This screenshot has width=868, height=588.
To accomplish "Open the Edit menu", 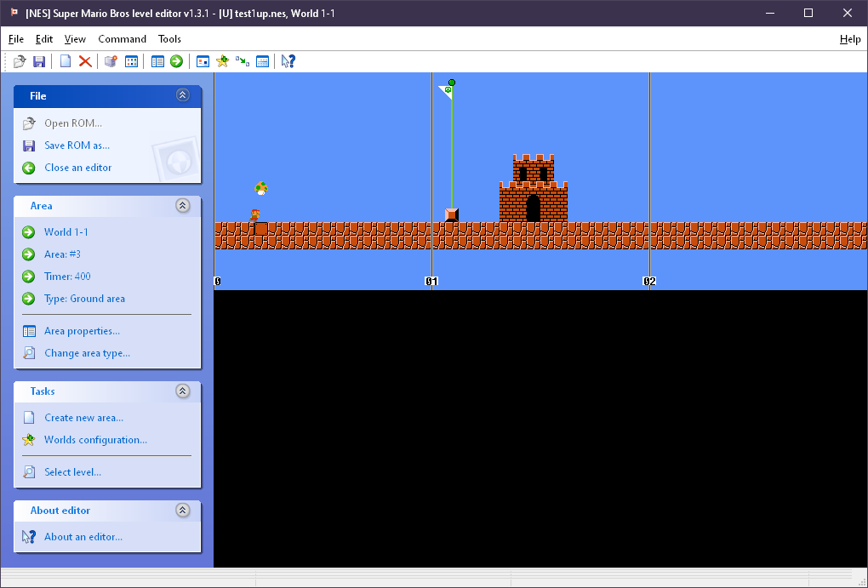I will pos(44,39).
